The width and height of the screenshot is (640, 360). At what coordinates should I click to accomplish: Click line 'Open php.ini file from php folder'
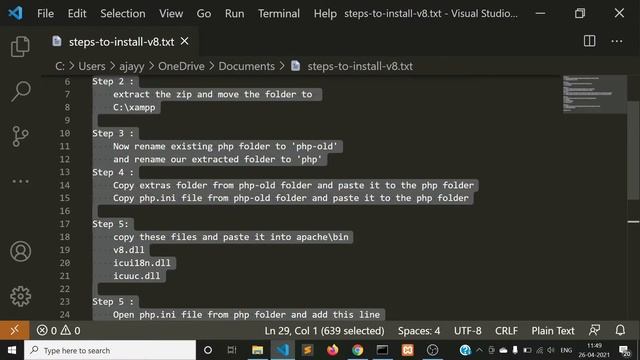pyautogui.click(x=247, y=315)
